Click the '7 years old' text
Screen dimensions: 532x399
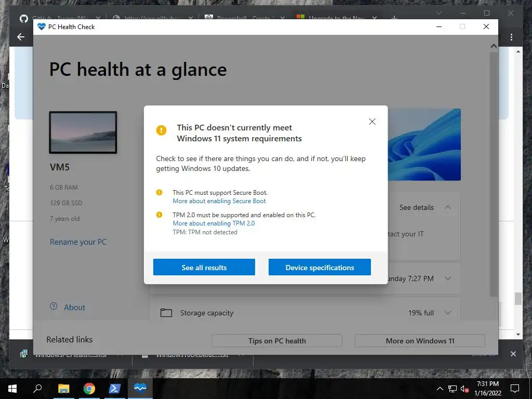click(x=65, y=219)
